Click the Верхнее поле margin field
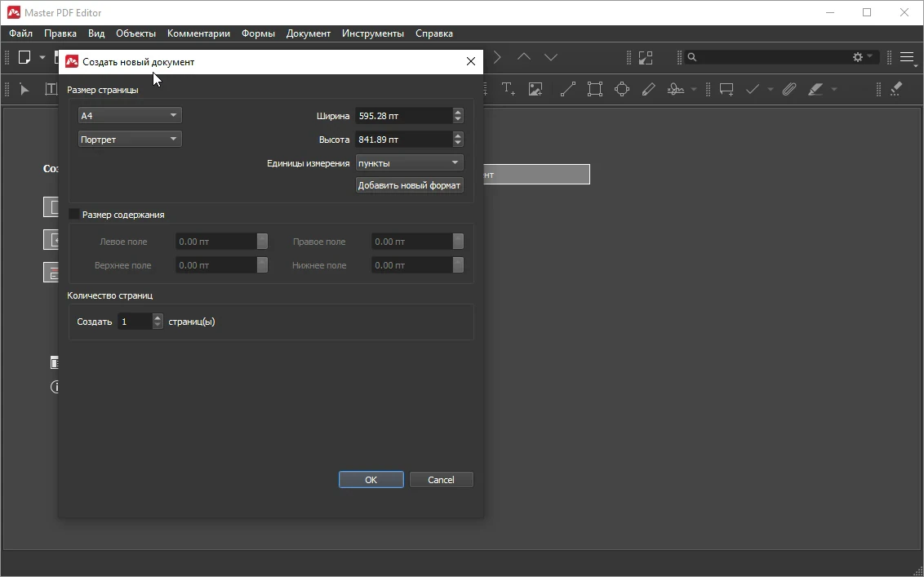This screenshot has width=924, height=577. point(216,264)
